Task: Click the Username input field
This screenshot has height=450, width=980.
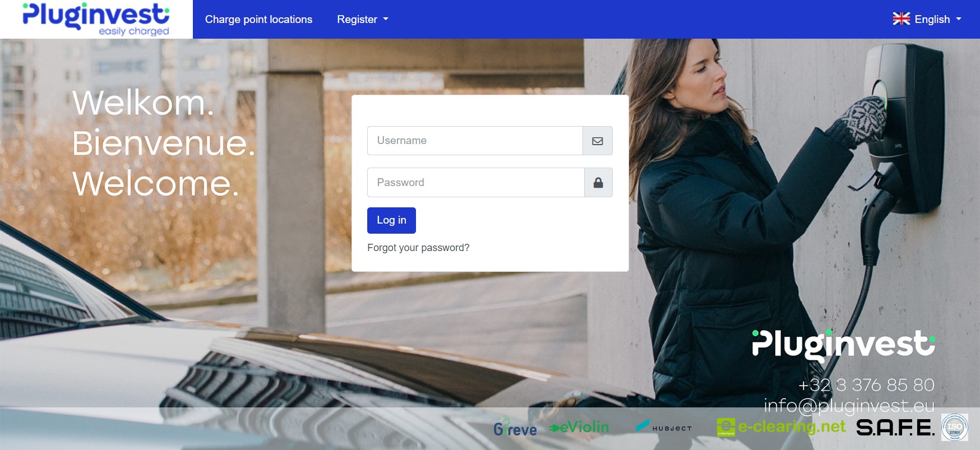Action: (475, 141)
